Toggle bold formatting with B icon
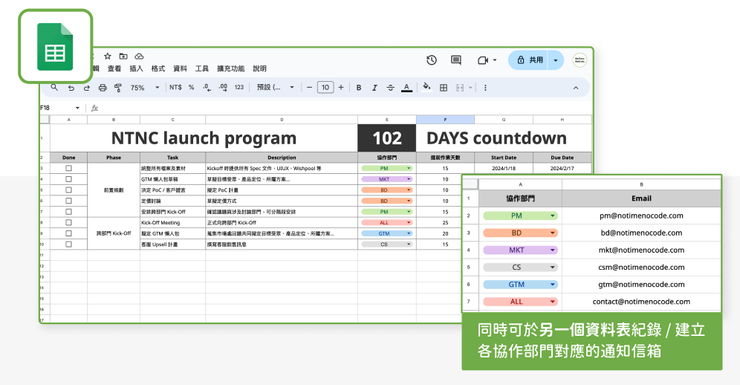This screenshot has width=740, height=385. 359,88
